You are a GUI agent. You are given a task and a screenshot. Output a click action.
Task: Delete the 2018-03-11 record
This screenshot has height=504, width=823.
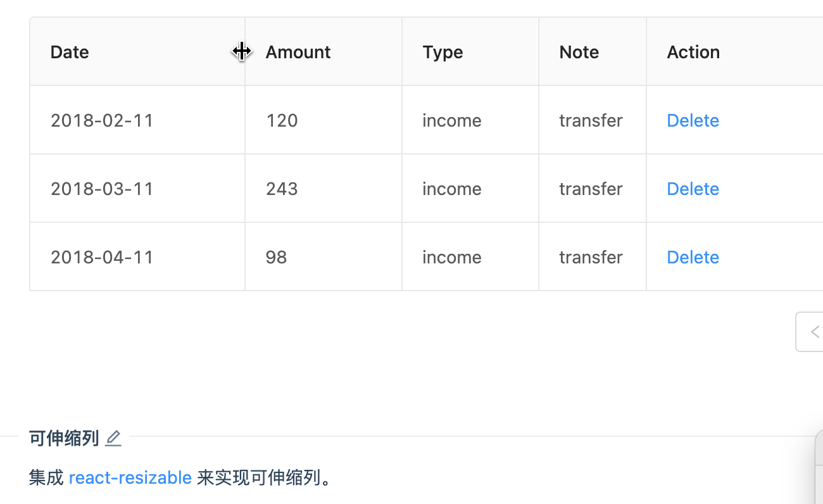coord(693,189)
